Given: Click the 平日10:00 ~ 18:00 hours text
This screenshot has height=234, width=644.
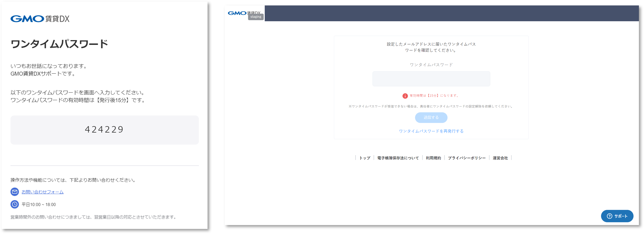Looking at the screenshot, I should click(x=39, y=205).
